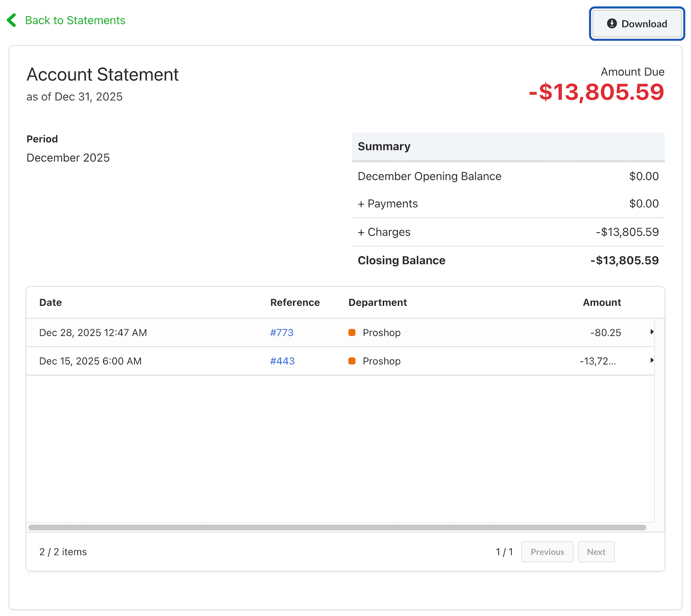Click the green back chevron icon

coord(12,20)
